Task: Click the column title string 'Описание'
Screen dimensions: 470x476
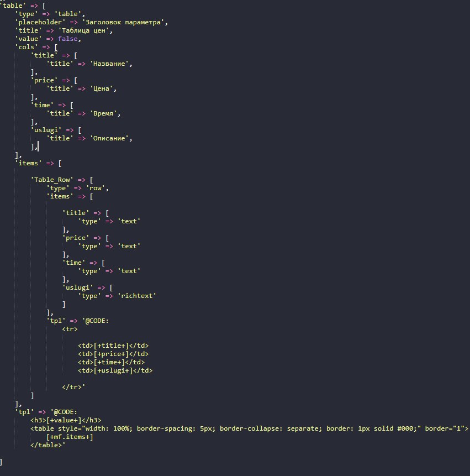Action: (x=109, y=138)
